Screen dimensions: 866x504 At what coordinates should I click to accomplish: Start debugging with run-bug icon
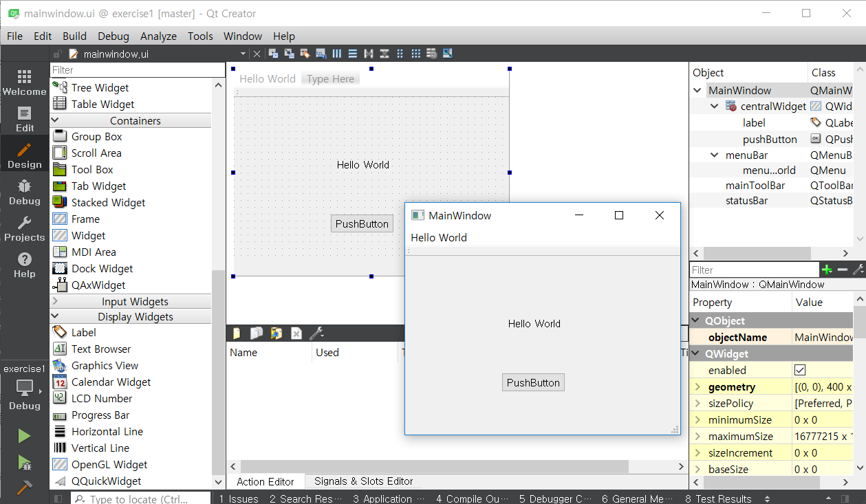click(x=24, y=462)
